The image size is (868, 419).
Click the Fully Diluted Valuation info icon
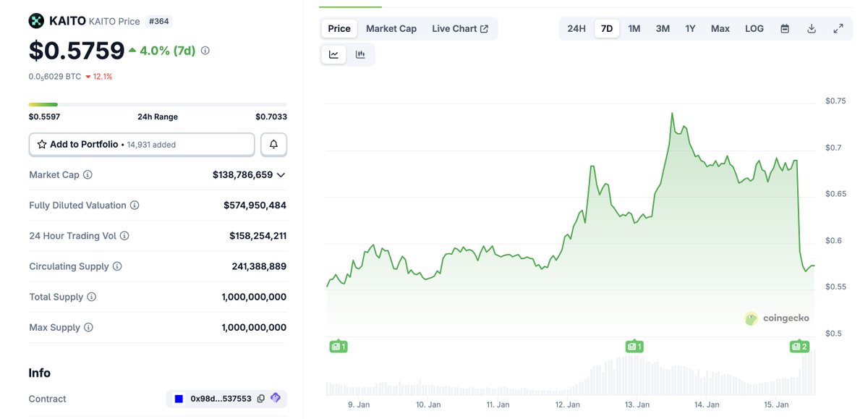pos(135,206)
